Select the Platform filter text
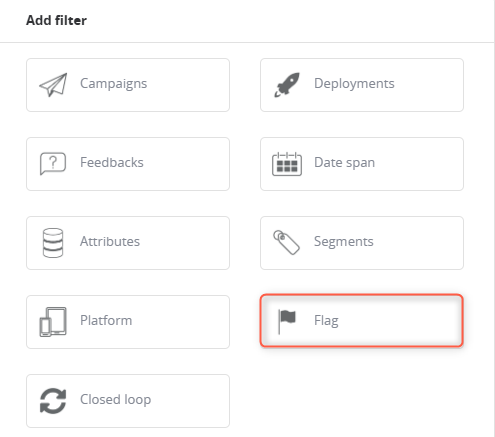495x437 pixels. [x=106, y=320]
